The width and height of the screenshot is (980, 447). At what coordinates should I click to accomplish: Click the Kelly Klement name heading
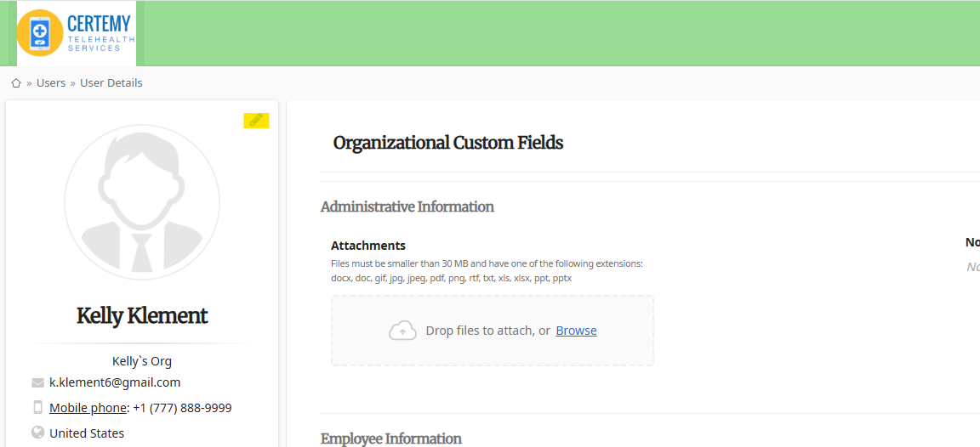pos(142,316)
